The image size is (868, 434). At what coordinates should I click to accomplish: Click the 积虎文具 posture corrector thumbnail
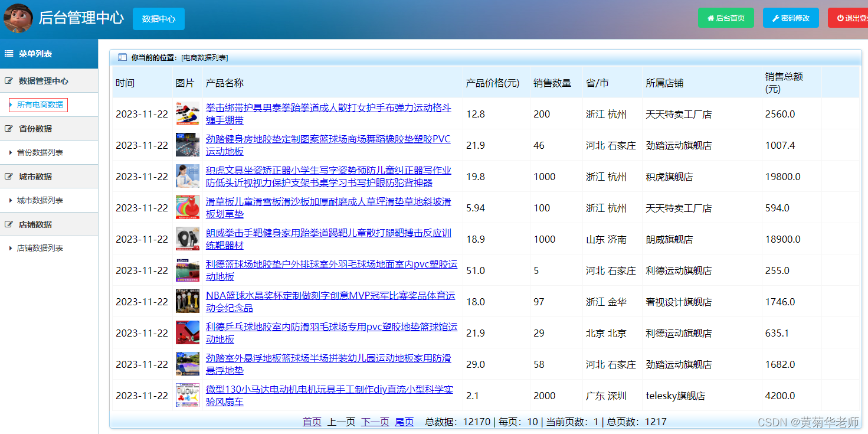pos(188,176)
